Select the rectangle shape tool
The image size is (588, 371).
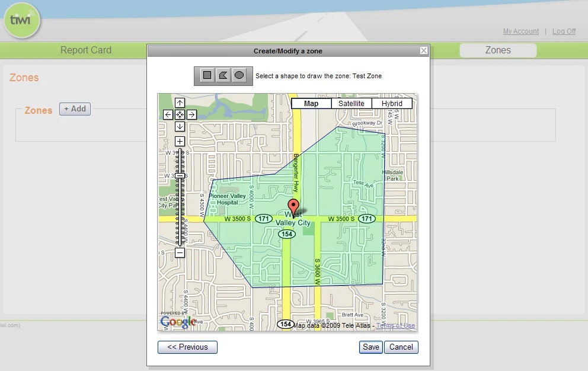207,75
